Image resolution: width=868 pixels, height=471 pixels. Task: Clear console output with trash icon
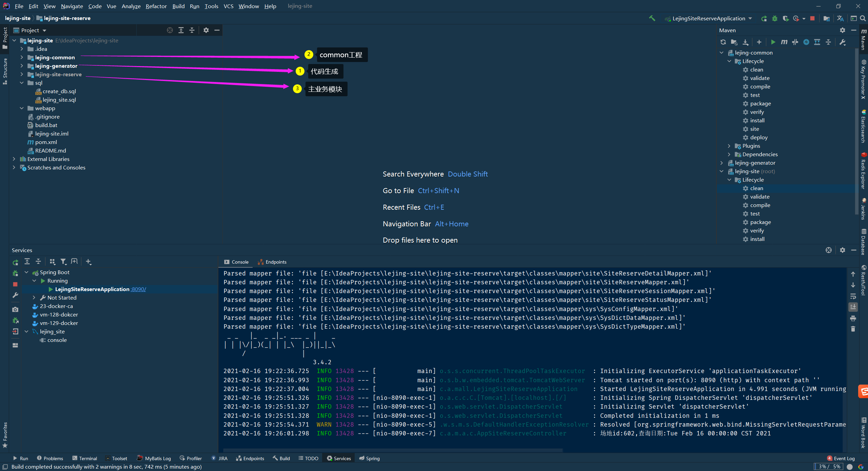tap(853, 329)
